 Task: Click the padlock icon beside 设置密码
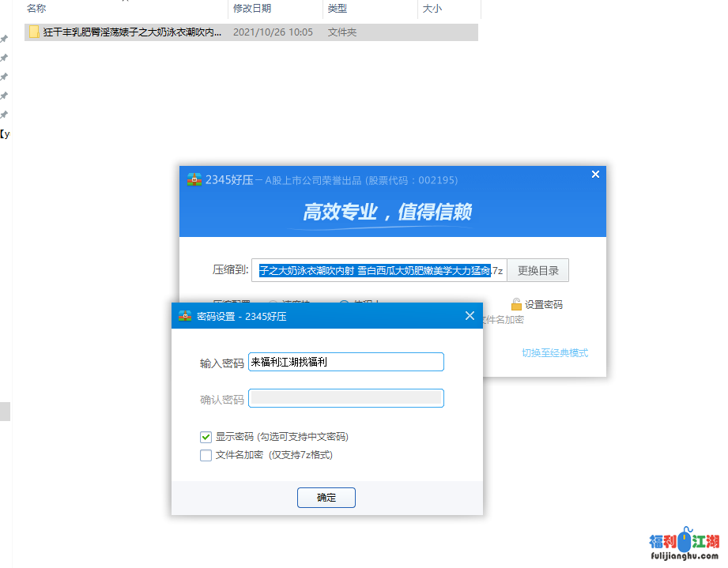coord(516,304)
